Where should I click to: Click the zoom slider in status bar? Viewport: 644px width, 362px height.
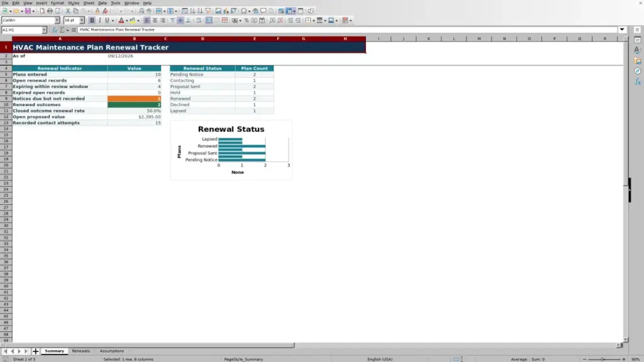[604, 359]
